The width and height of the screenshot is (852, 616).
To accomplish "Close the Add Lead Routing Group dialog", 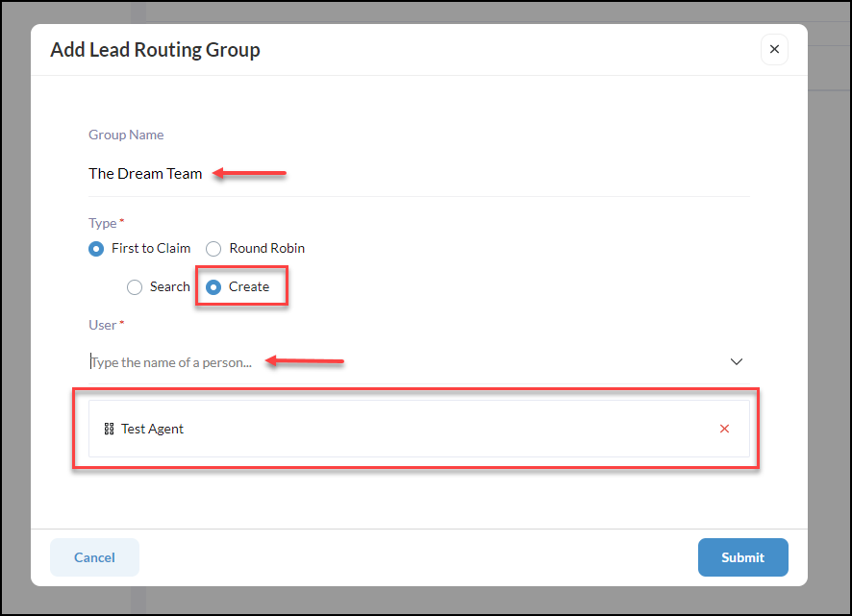I will [774, 49].
